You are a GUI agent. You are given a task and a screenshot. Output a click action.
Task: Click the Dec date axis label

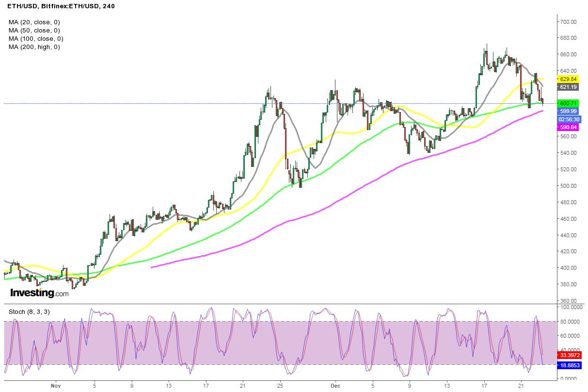[x=336, y=387]
